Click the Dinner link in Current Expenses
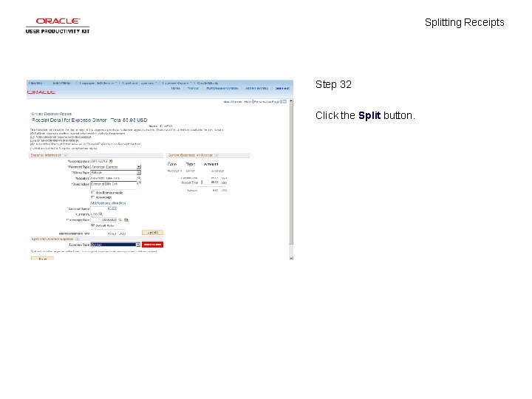The height and width of the screenshot is (399, 532). pyautogui.click(x=191, y=171)
